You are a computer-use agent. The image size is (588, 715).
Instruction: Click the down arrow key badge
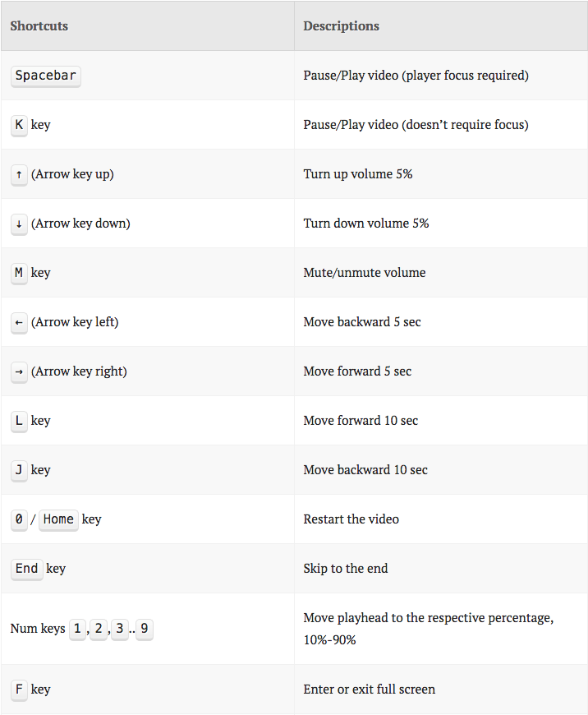pyautogui.click(x=19, y=224)
